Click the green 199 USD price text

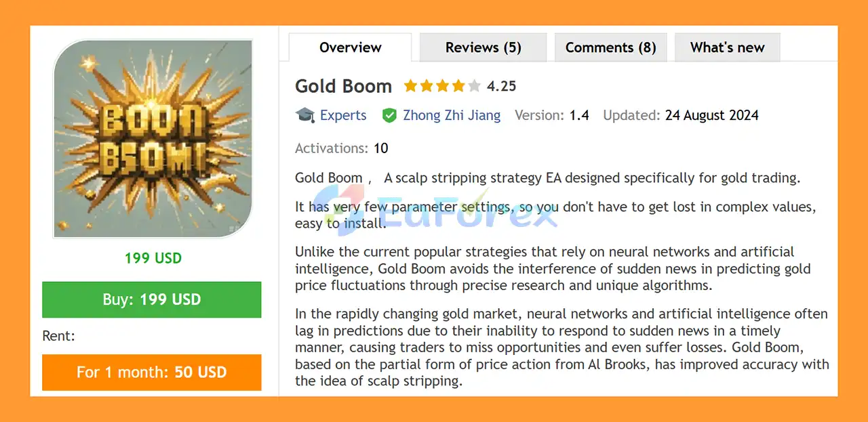click(153, 258)
